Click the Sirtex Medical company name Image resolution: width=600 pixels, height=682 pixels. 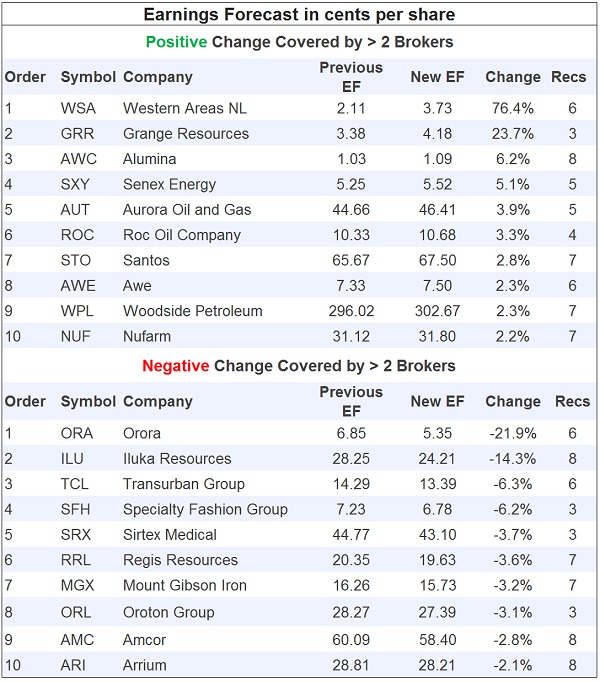[x=169, y=535]
